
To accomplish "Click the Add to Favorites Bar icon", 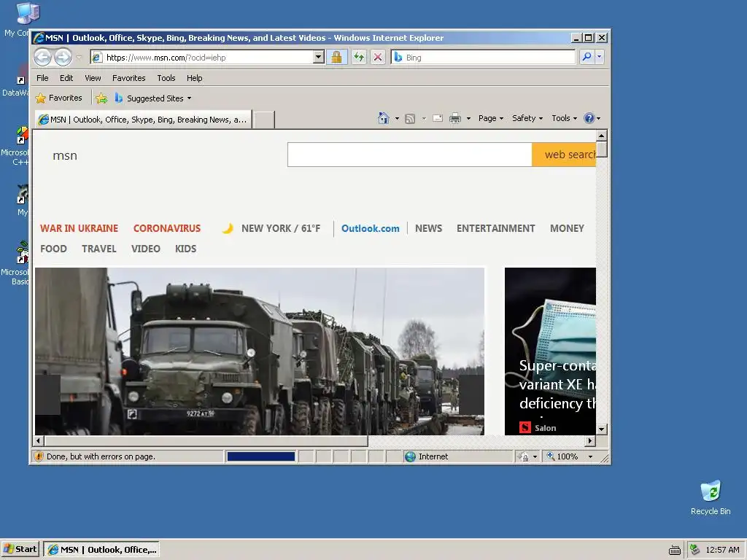I will click(x=101, y=98).
